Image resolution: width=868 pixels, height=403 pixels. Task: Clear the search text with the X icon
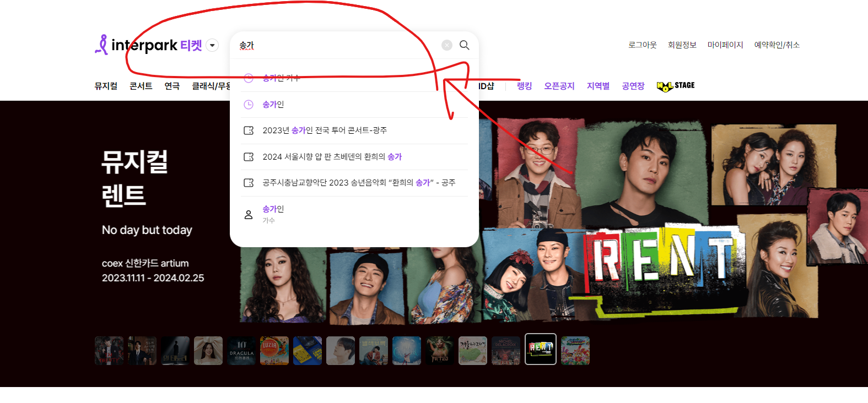pyautogui.click(x=447, y=45)
